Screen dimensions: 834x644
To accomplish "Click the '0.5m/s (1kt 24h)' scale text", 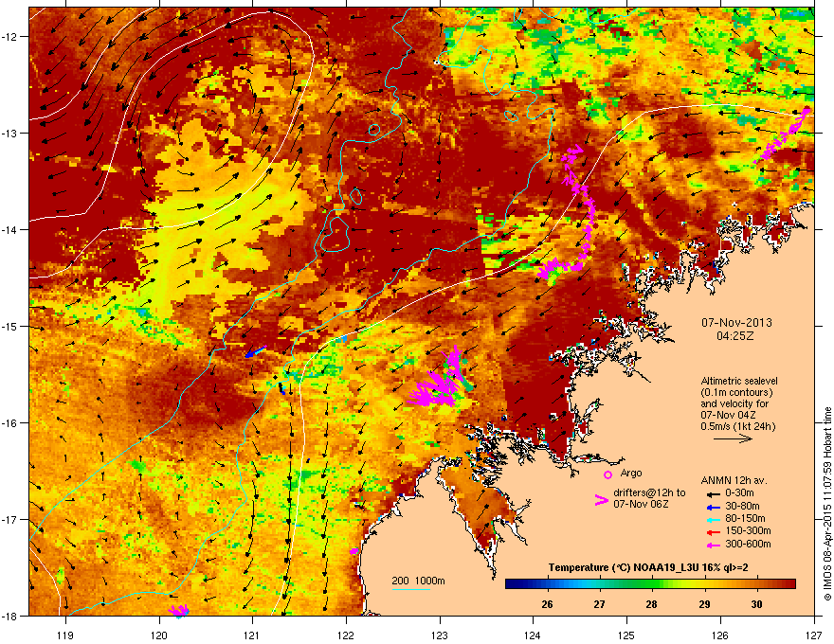I will click(737, 426).
